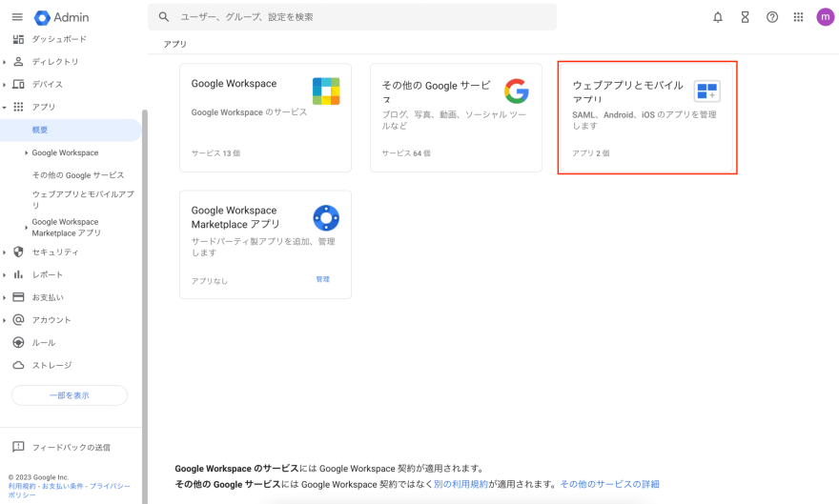The height and width of the screenshot is (504, 839).
Task: Expand Google Workspace submenu arrow
Action: (27, 152)
